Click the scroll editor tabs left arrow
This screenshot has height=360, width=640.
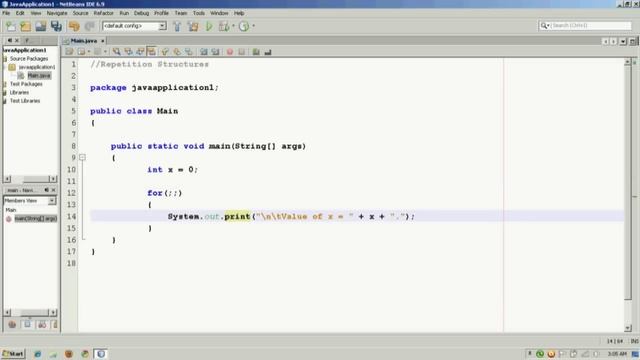(605, 41)
